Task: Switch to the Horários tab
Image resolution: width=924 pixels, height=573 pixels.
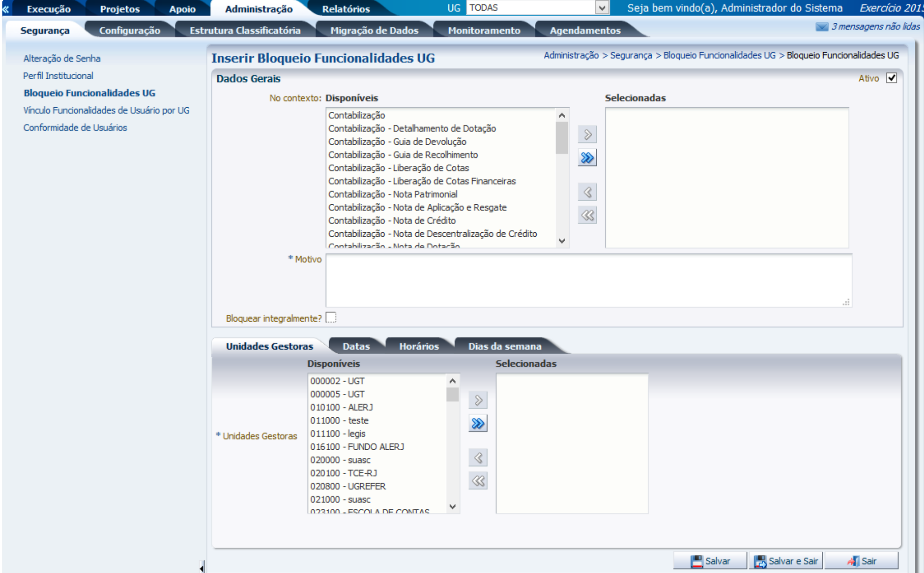Action: pos(419,346)
